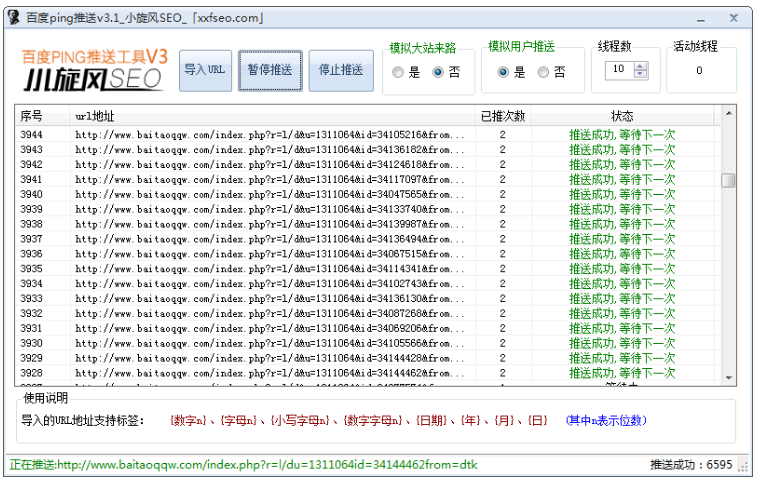Viewport: 758px width, 482px height.
Task: Click the blue 其中n表示位数 note
Action: pos(606,421)
